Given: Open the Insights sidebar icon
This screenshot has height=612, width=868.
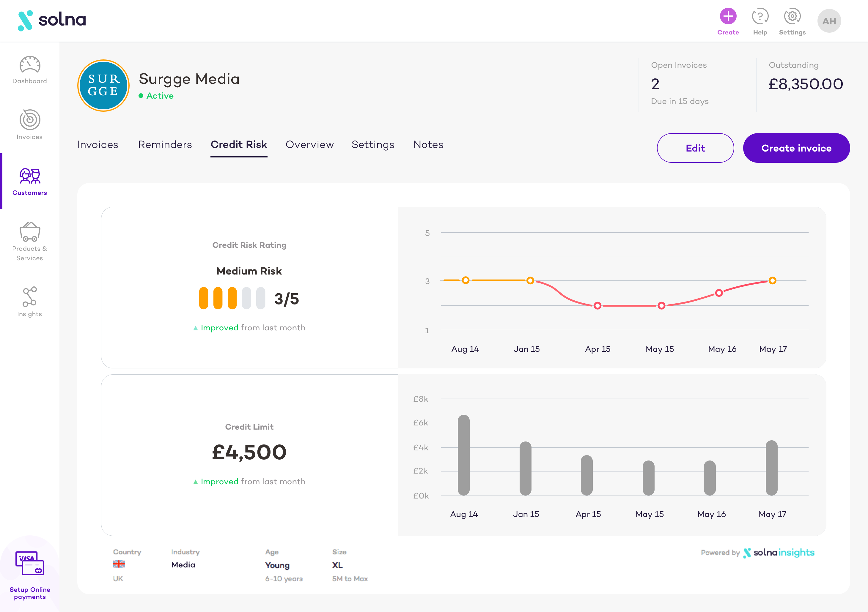Looking at the screenshot, I should [29, 296].
